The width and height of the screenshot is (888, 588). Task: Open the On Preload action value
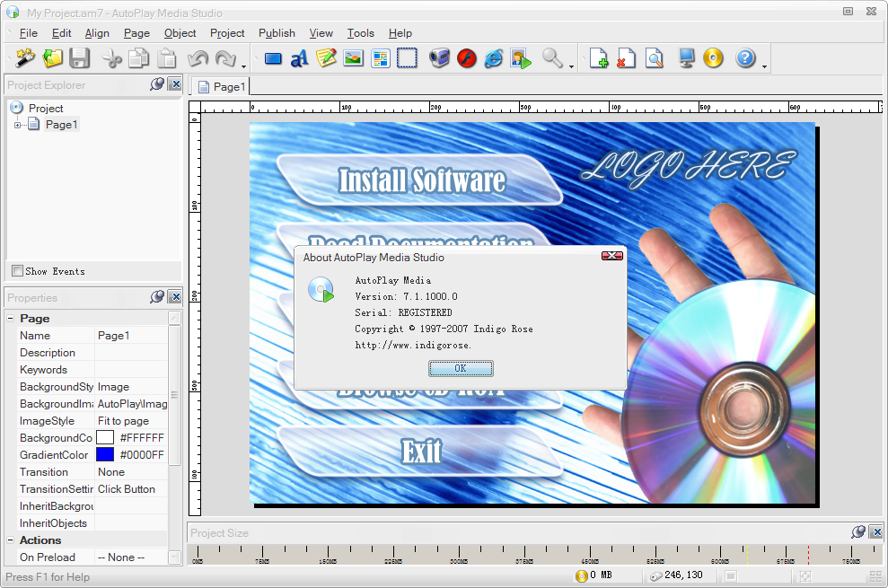[131, 557]
